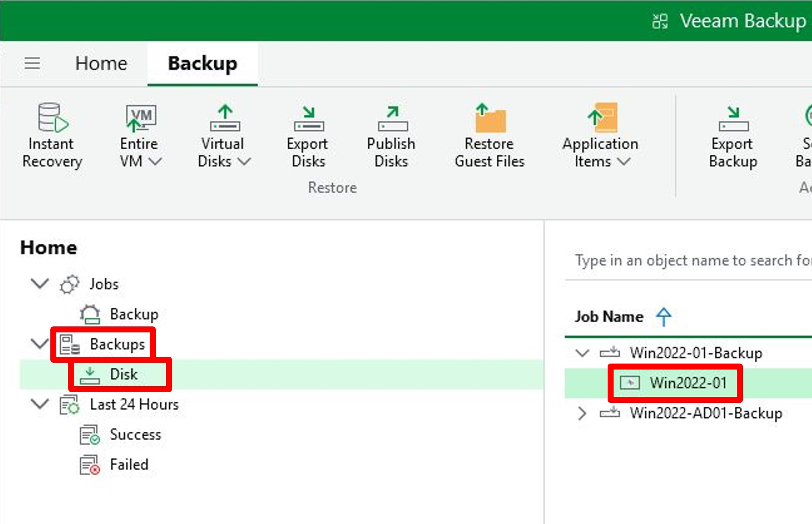Click the Export Backup icon
Viewport: 812px width, 524px height.
pyautogui.click(x=733, y=118)
